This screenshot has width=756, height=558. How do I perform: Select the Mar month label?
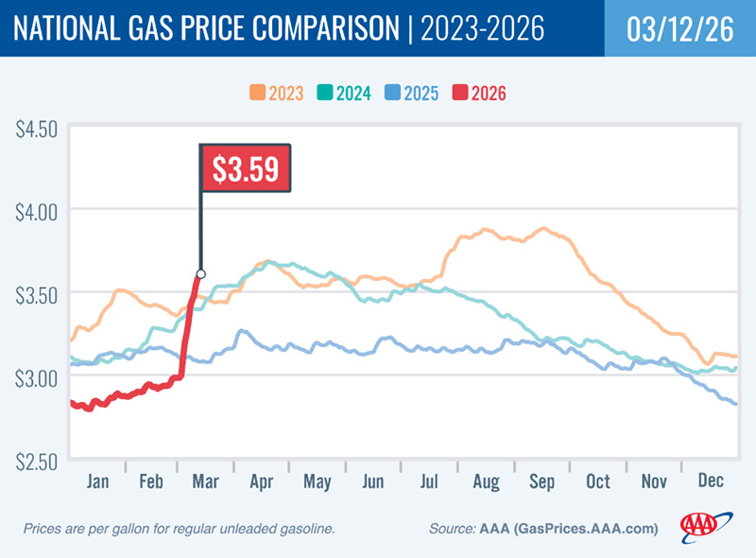click(207, 482)
